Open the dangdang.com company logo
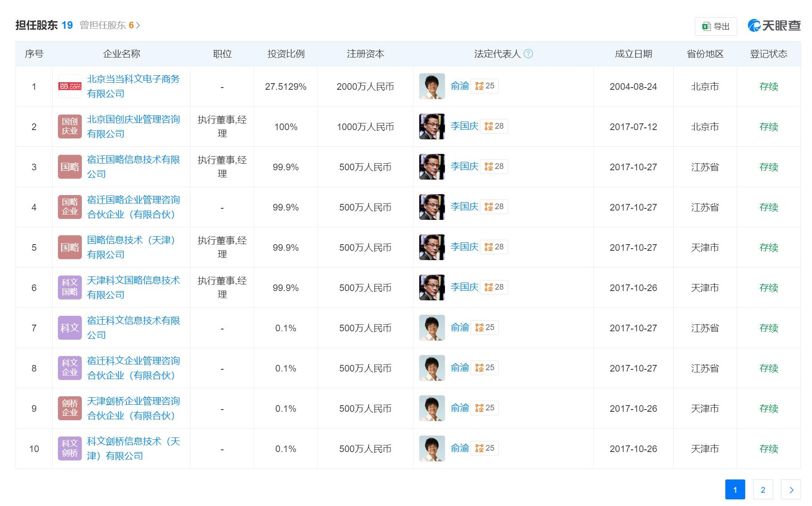 [x=70, y=86]
